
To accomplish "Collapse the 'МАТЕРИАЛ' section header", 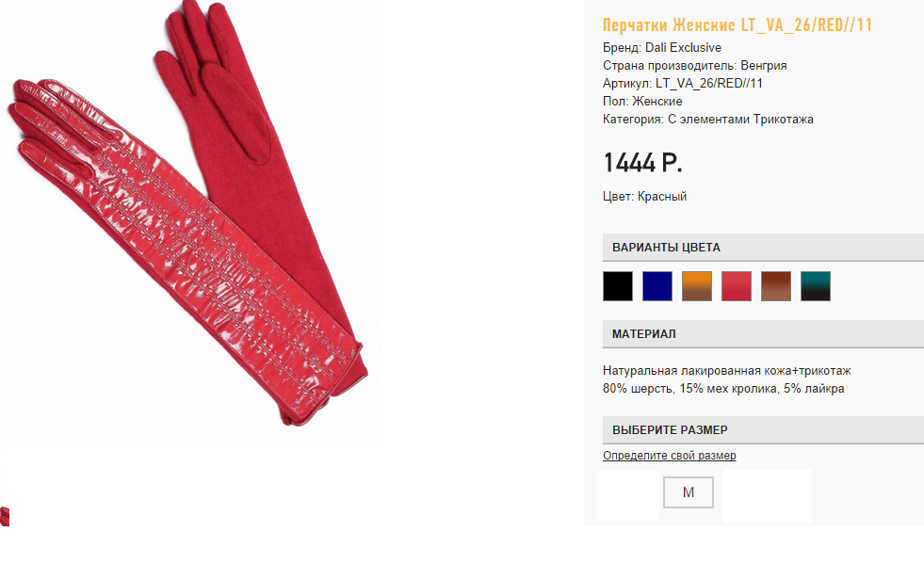I will click(x=763, y=334).
